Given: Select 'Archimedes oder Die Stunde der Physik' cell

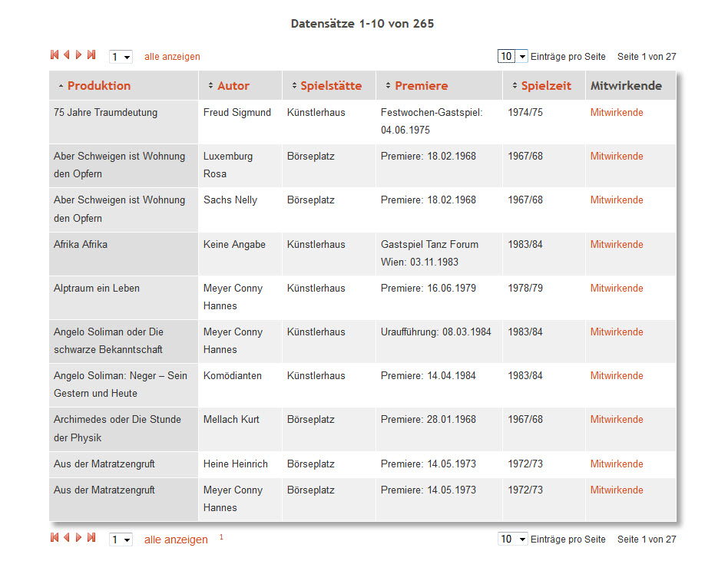Looking at the screenshot, I should coord(124,429).
